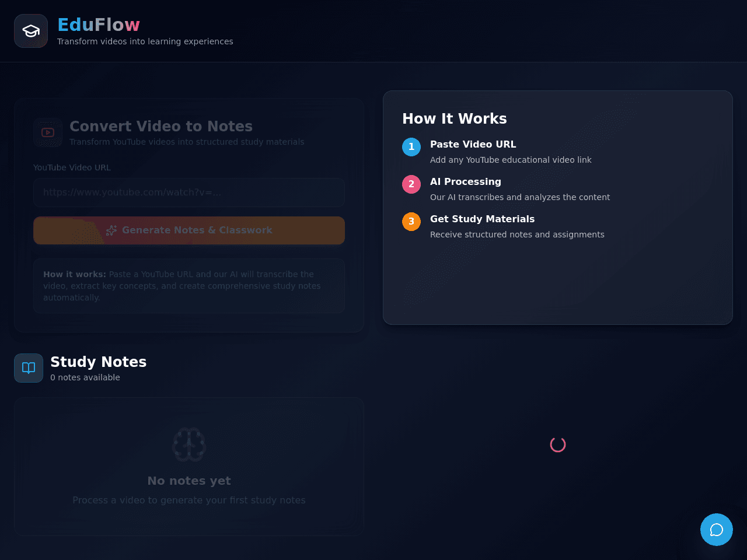Click the EduFlow title text
Image resolution: width=747 pixels, height=560 pixels.
[x=99, y=25]
